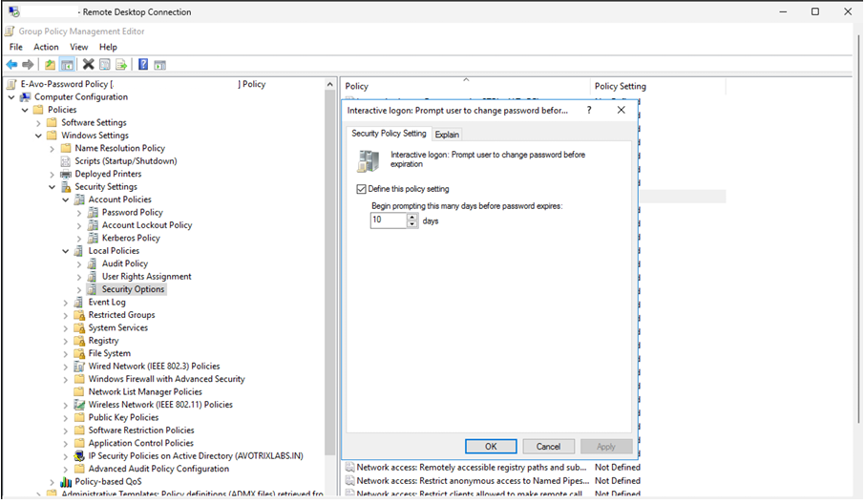The image size is (865, 504).
Task: Collapse the Windows Settings node
Action: (x=38, y=136)
